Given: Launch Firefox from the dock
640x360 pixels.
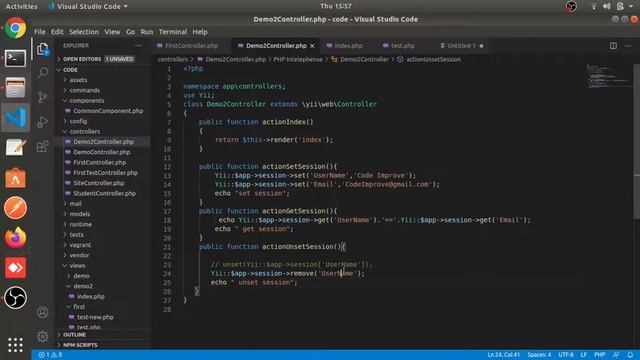Looking at the screenshot, I should coord(16,238).
